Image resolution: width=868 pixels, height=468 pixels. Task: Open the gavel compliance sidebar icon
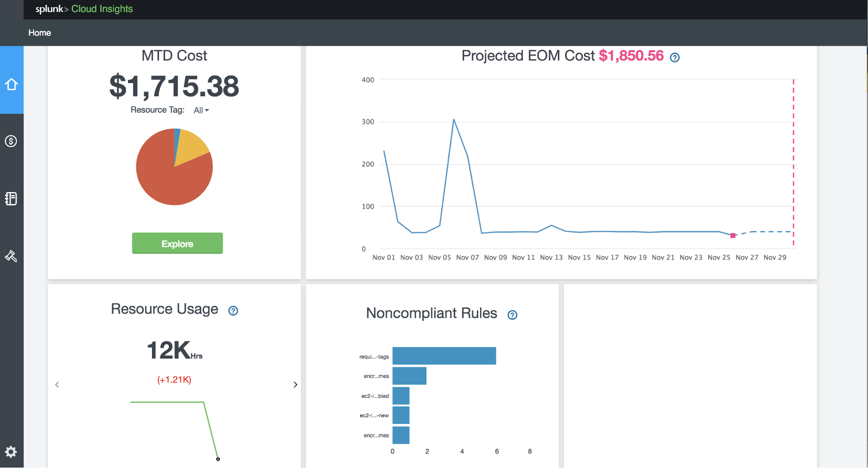tap(11, 256)
